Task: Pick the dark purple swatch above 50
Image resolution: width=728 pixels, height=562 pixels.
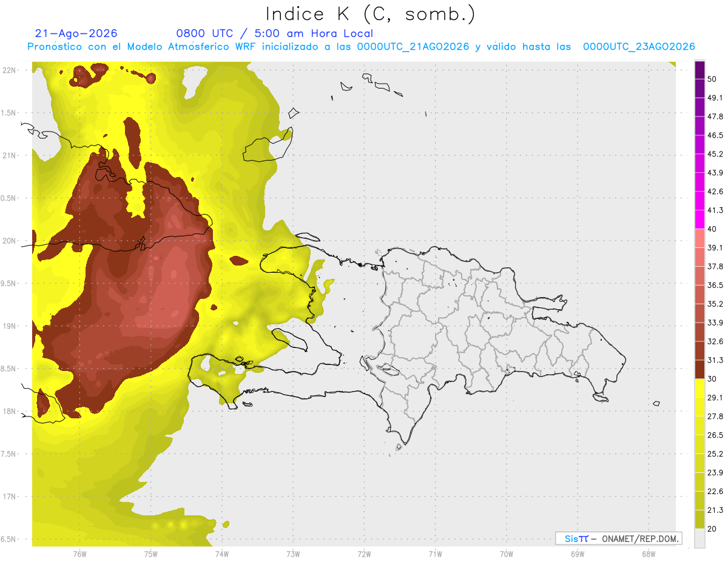Action: pyautogui.click(x=699, y=70)
